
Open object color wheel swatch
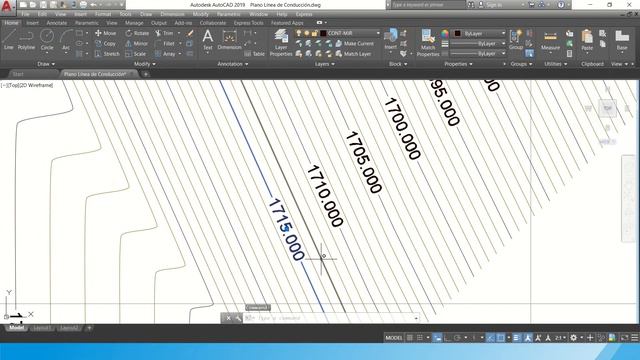point(445,33)
